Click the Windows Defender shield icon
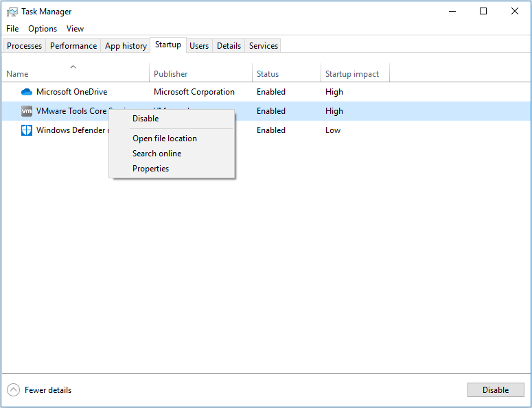The image size is (532, 408). [x=27, y=130]
